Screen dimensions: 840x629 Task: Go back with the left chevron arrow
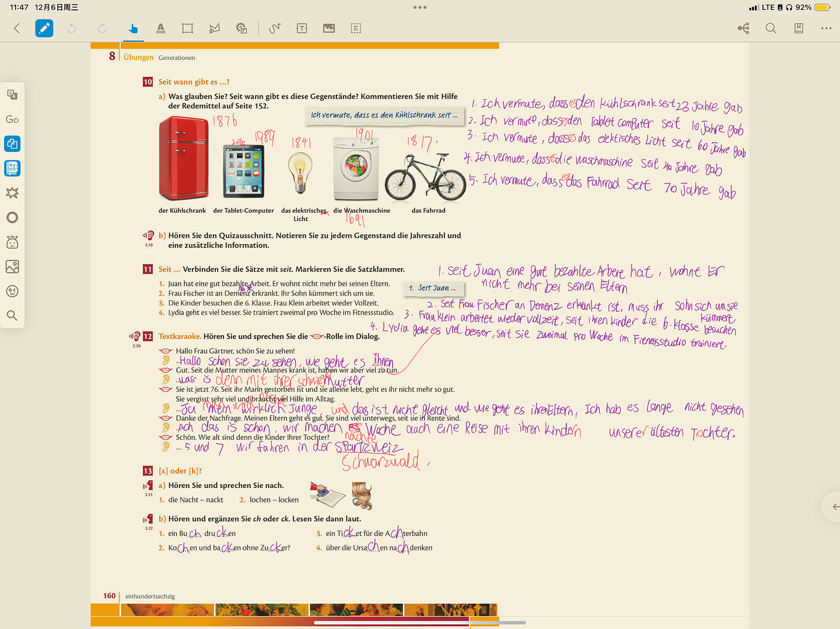point(17,28)
